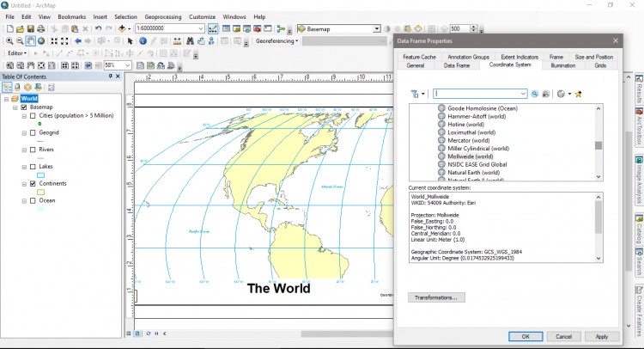Screen dimensions: 644x349
Task: Click the Lakes light blue symbol swatch
Action: 41,175
